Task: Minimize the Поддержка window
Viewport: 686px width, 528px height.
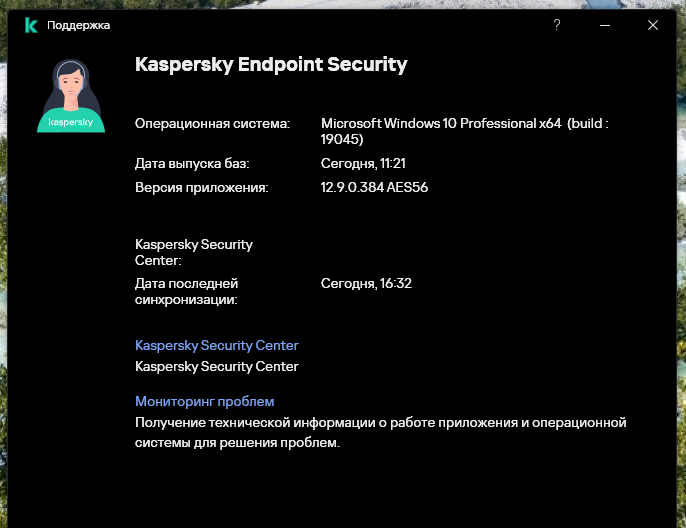Action: pyautogui.click(x=605, y=25)
